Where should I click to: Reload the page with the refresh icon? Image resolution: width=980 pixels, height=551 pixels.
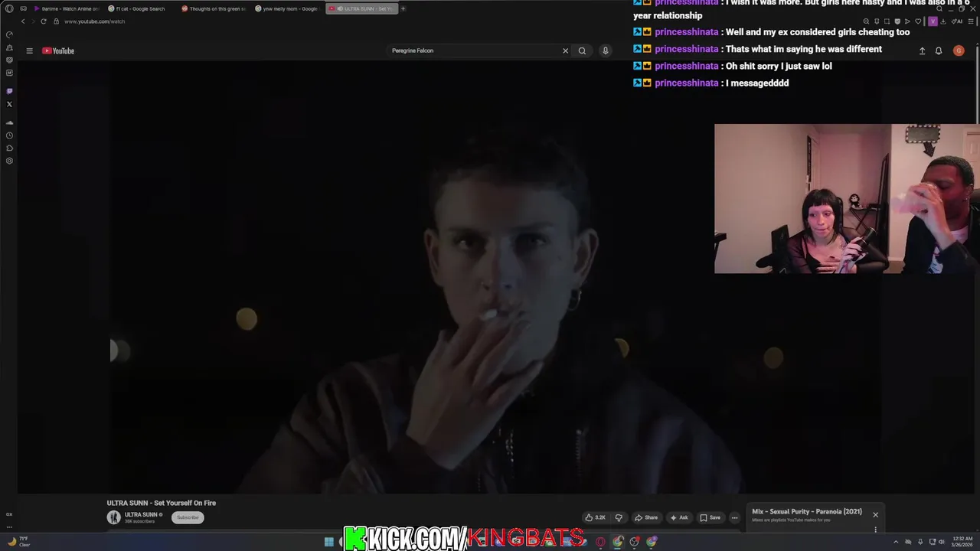coord(44,21)
